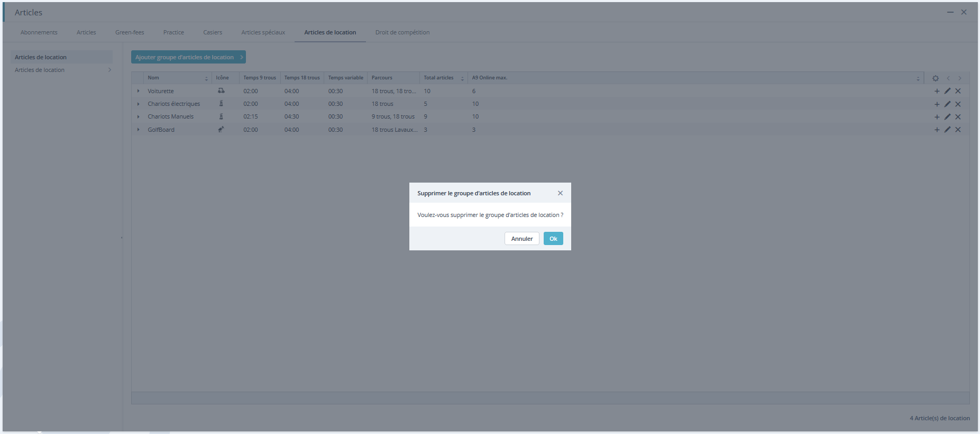980x434 pixels.
Task: Select the highlighted Articles de location sidebar item
Action: pos(62,57)
